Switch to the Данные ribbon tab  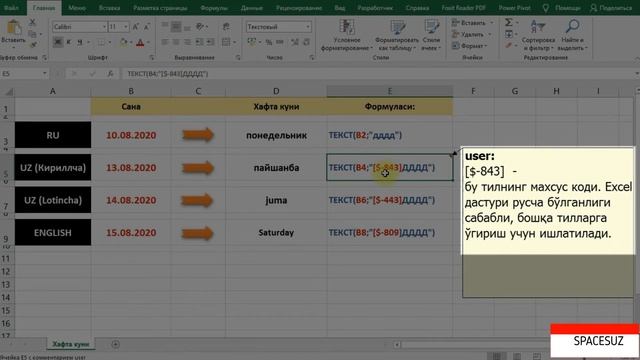coord(251,8)
